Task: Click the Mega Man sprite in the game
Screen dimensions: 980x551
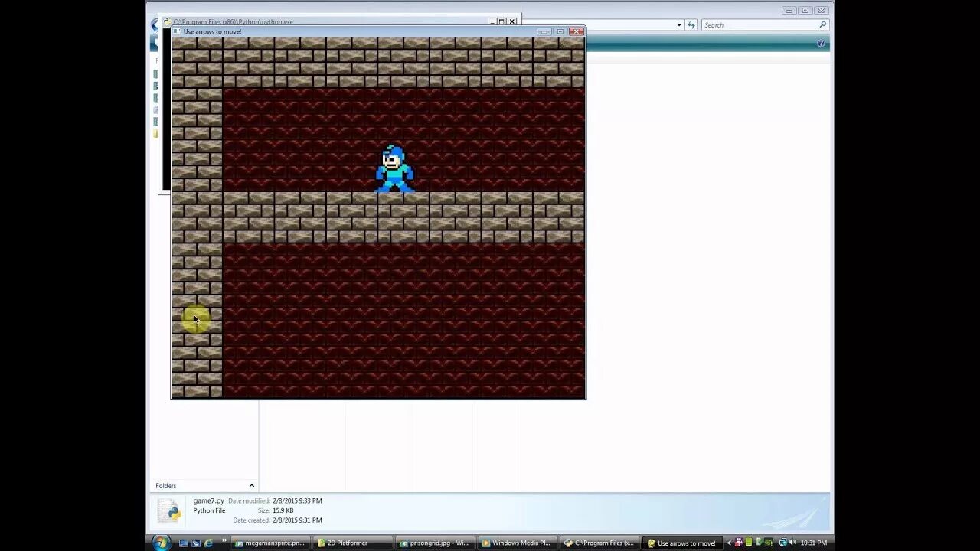Action: point(394,169)
